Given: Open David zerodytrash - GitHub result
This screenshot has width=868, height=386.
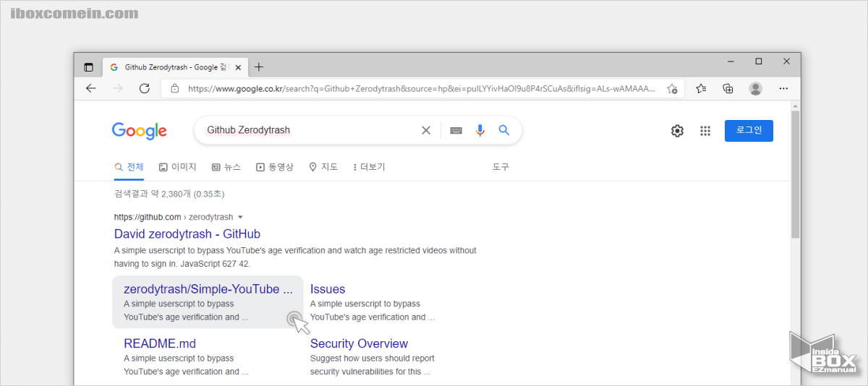Looking at the screenshot, I should click(x=187, y=234).
